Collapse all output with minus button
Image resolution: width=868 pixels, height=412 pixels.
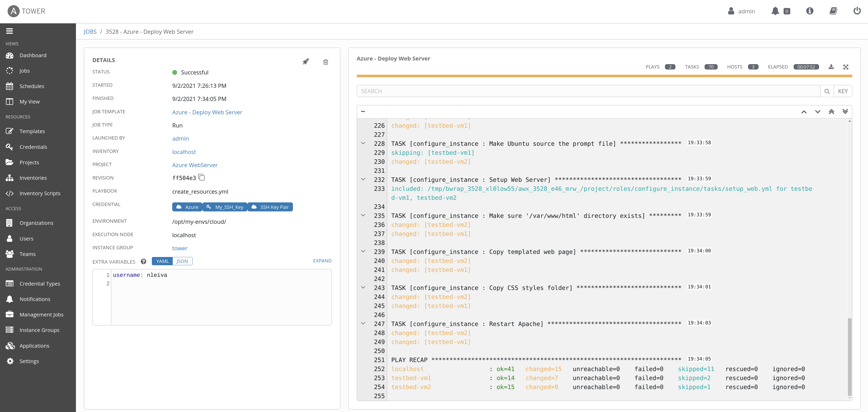point(363,111)
